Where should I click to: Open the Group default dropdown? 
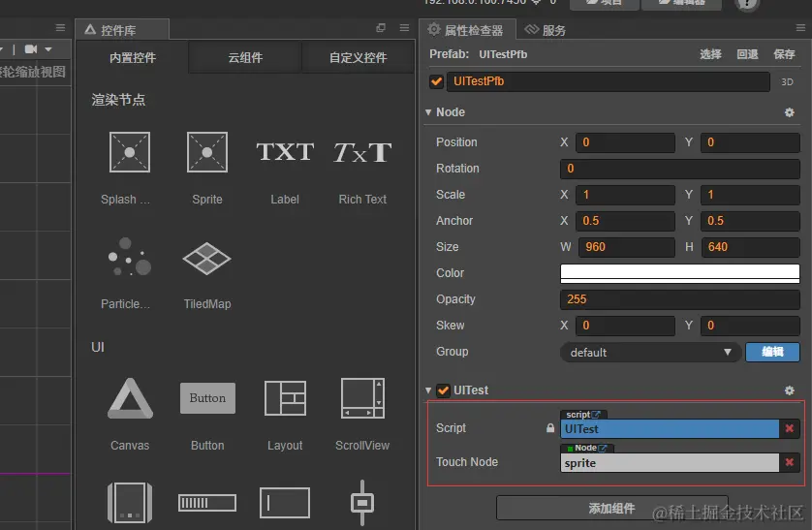tap(651, 353)
